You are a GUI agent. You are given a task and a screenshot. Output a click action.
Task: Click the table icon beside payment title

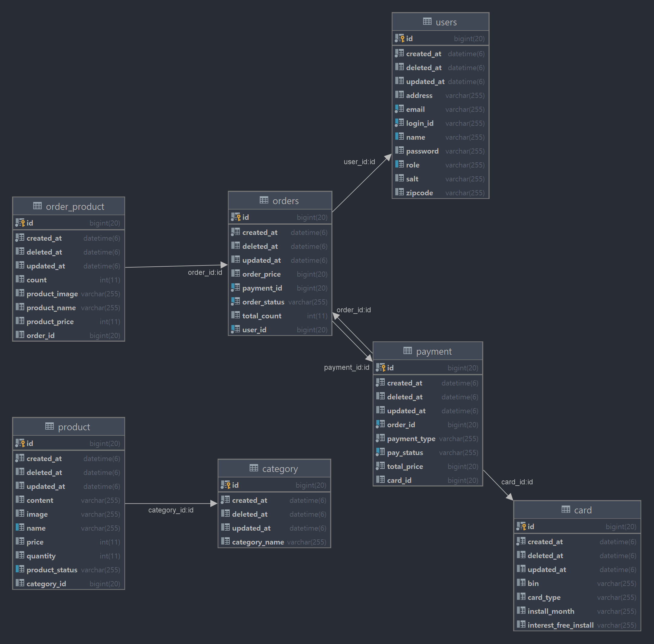407,351
